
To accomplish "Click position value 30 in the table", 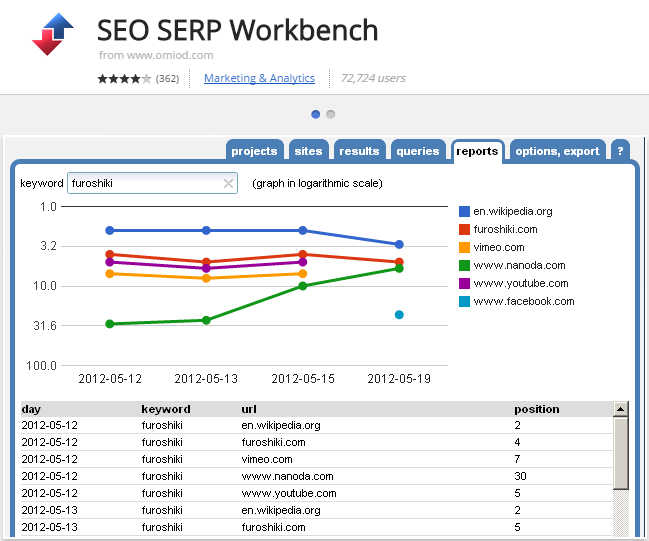I will [x=520, y=476].
